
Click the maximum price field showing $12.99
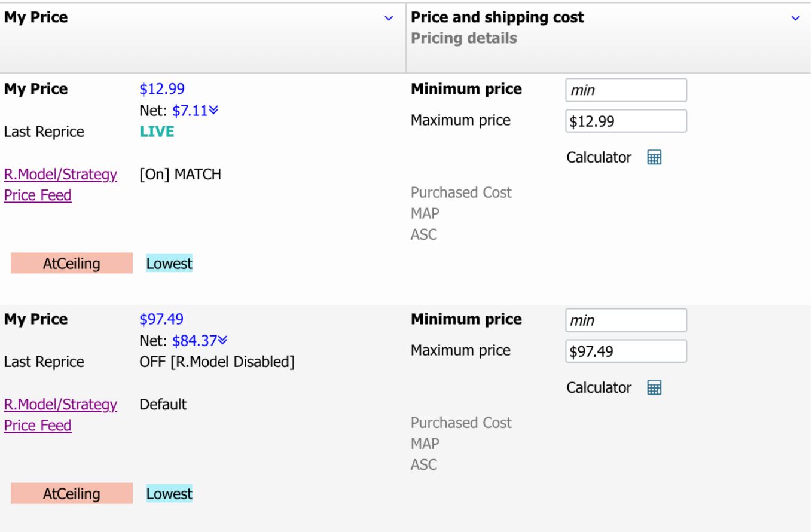click(625, 121)
